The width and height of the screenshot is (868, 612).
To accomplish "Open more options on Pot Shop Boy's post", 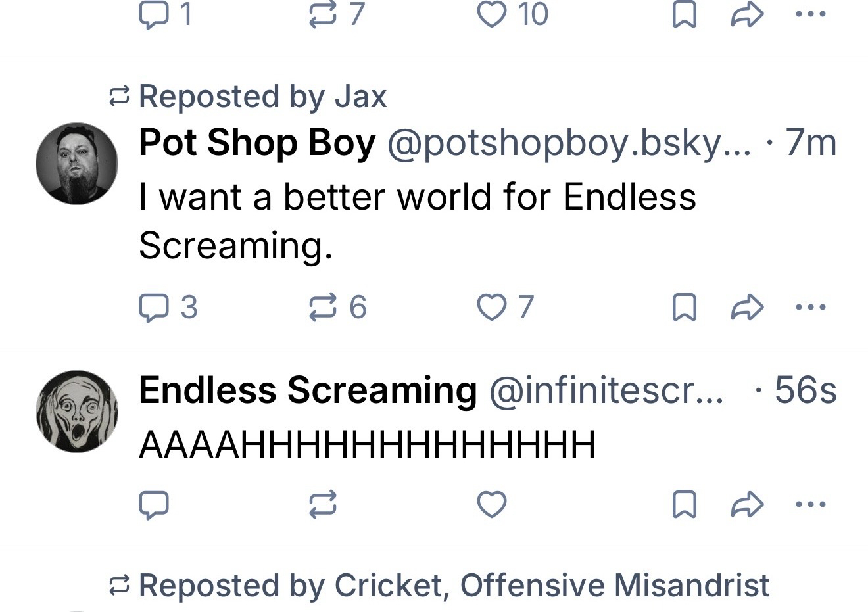I will click(x=810, y=307).
